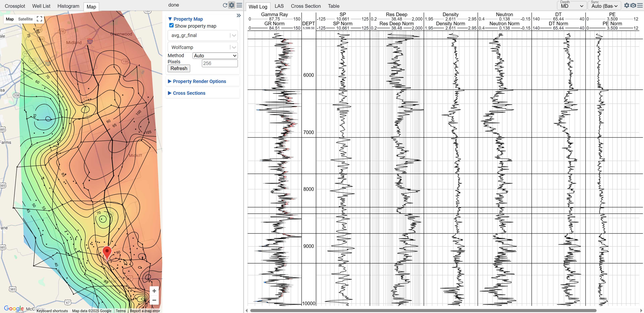644x313 pixels.
Task: Click the DT track header
Action: pos(558,14)
